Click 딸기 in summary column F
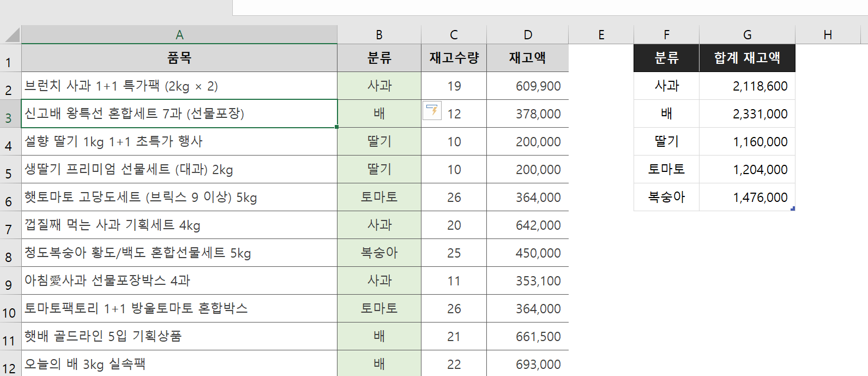This screenshot has height=376, width=868. (666, 141)
